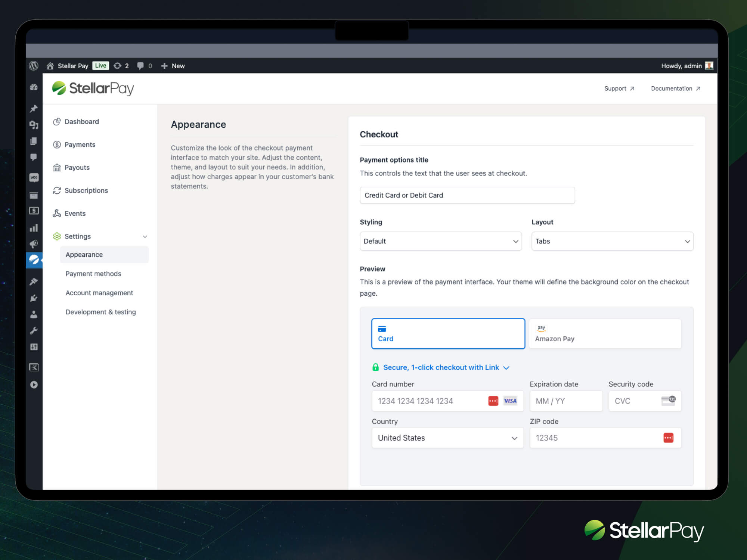The image size is (747, 560).
Task: Click the red autofill icon in ZIP code
Action: click(668, 438)
